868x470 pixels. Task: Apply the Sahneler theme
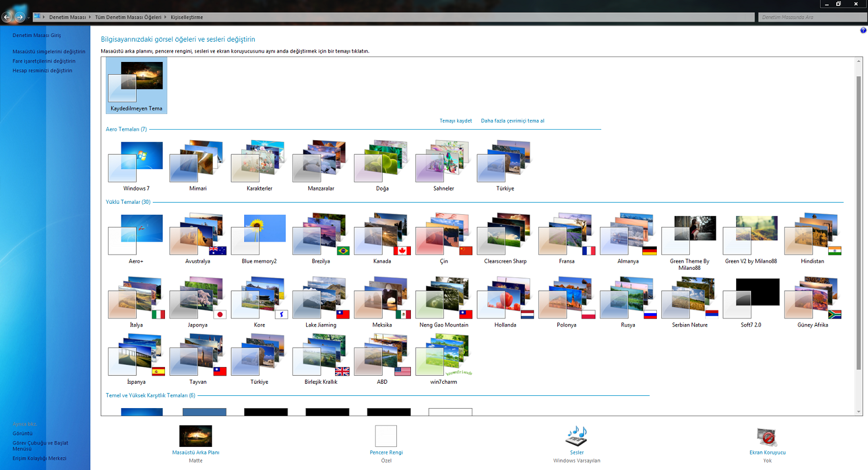[443, 167]
